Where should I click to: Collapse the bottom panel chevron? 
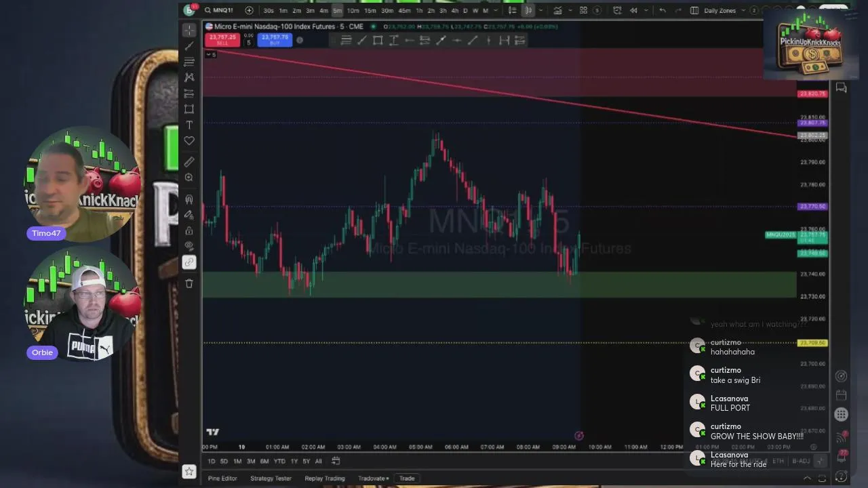tap(808, 479)
